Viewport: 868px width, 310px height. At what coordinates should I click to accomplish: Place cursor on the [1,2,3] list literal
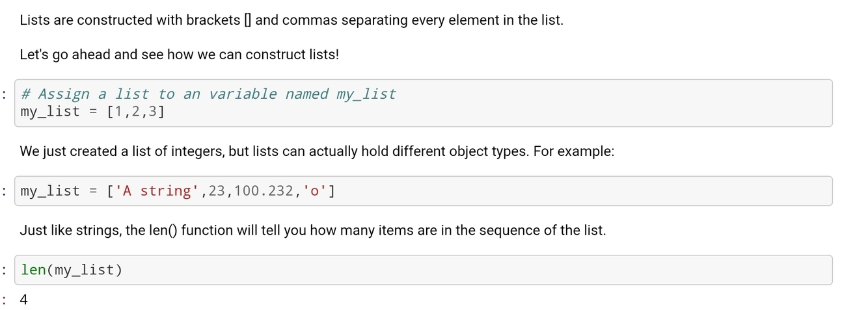point(135,111)
